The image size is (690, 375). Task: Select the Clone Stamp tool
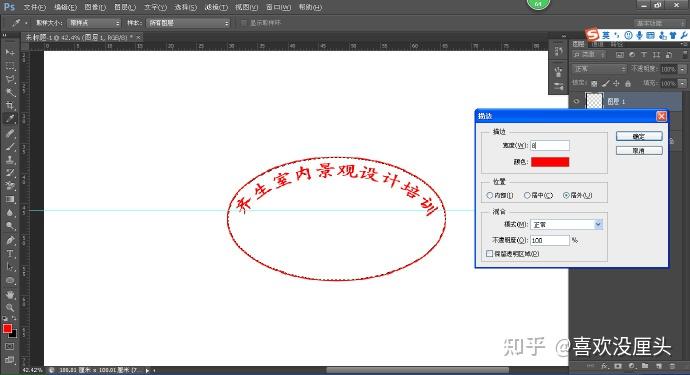pyautogui.click(x=10, y=160)
